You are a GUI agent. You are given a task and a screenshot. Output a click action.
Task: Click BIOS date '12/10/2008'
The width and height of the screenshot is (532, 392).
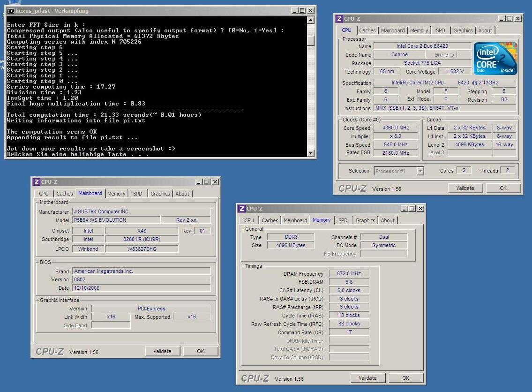(x=142, y=288)
